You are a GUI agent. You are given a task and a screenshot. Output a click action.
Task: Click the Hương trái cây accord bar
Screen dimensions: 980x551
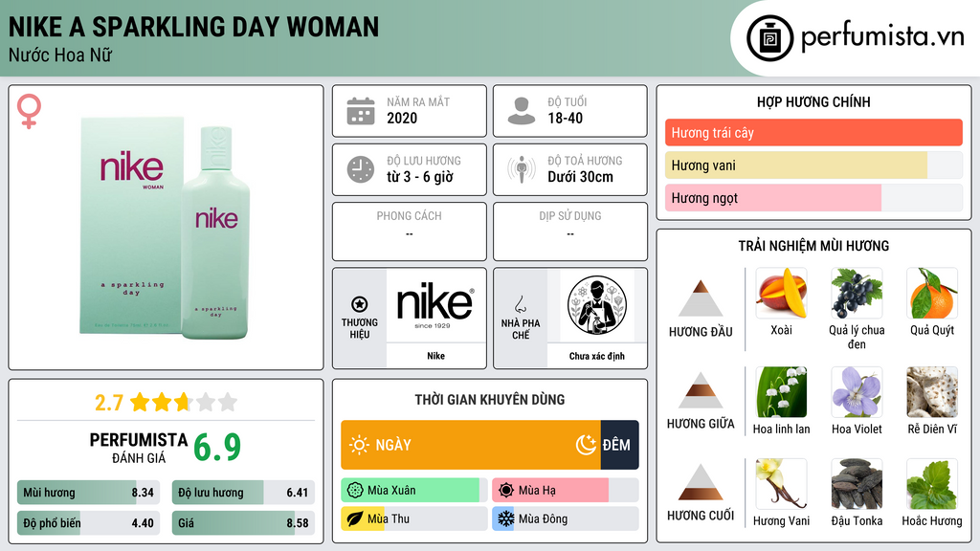(x=813, y=132)
